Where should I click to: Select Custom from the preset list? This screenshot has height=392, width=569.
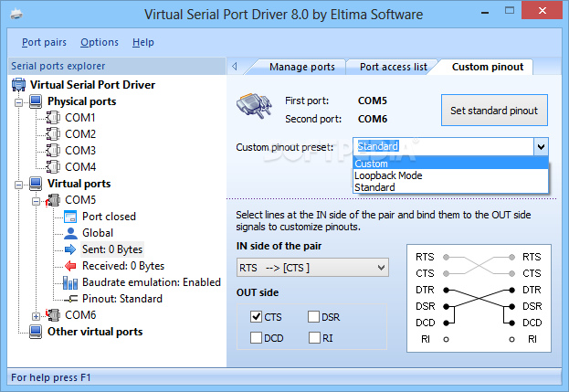tap(450, 164)
